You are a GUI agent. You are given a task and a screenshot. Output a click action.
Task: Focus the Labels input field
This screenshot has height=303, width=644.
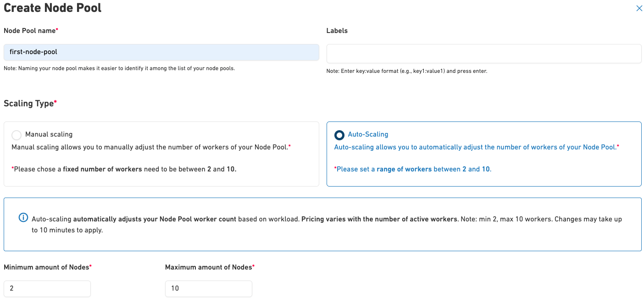point(483,54)
